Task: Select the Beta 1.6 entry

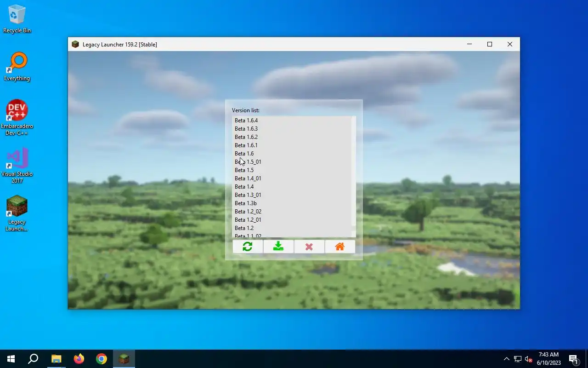Action: pyautogui.click(x=292, y=154)
